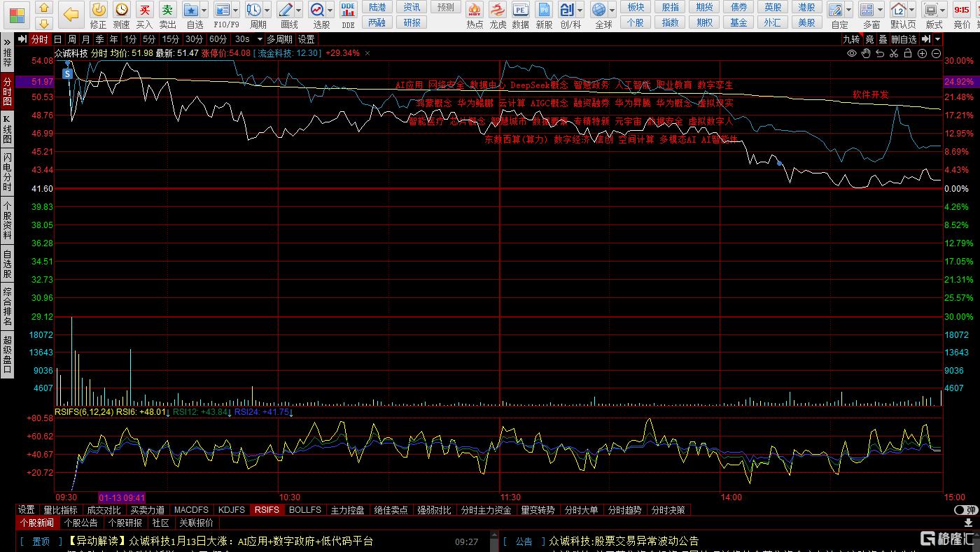Open the 龙虎 dragon-tiger list icon
980x552 pixels.
(497, 10)
